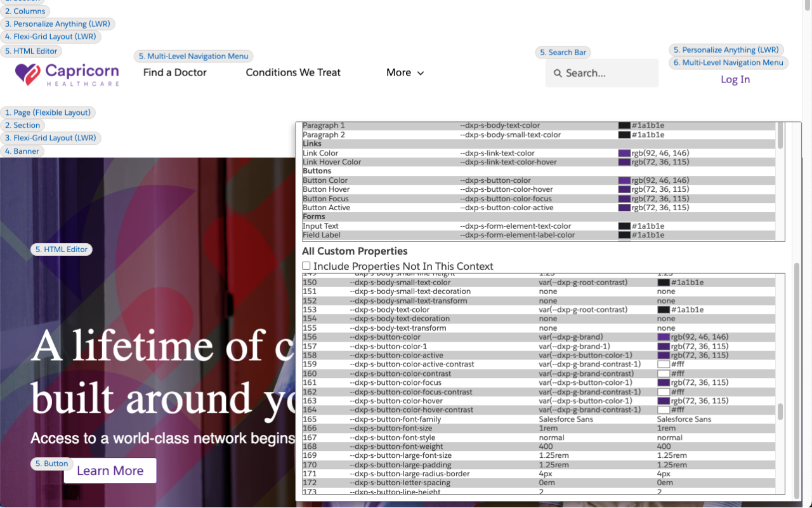Screen dimensions: 812x508
Task: Click the "6. Multi-Level Navigation Menu" badge
Action: (728, 62)
